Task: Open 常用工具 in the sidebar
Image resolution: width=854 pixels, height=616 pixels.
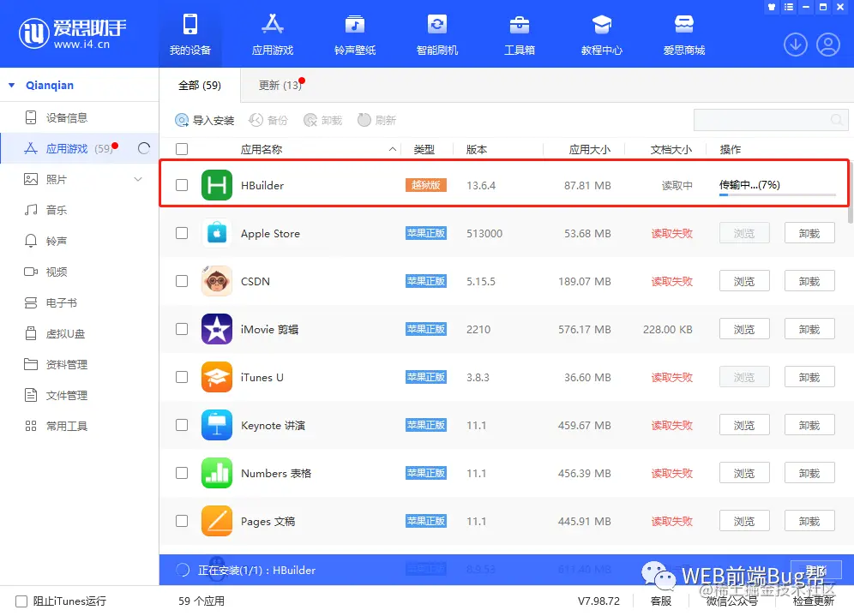Action: (66, 426)
